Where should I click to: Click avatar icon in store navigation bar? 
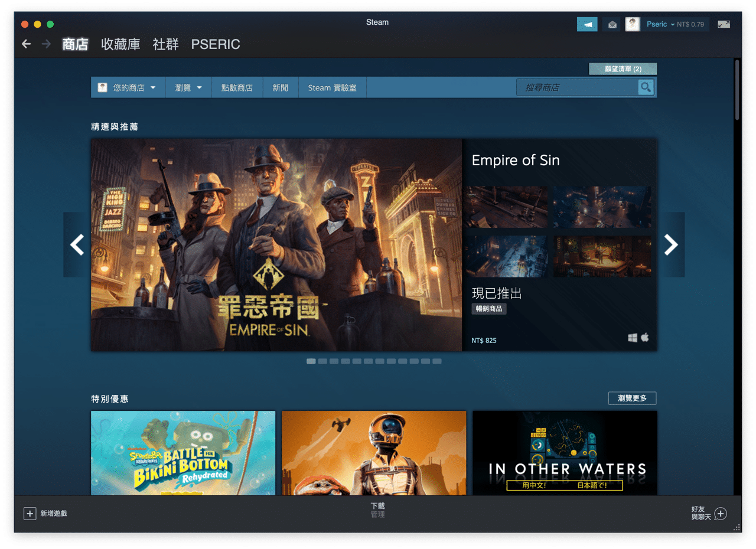pos(103,87)
